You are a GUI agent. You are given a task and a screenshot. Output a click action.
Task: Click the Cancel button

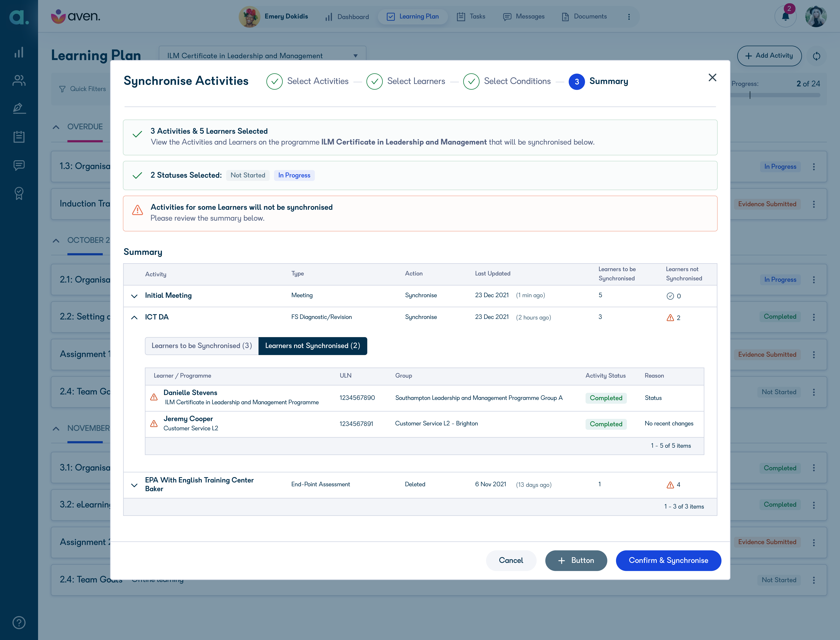pyautogui.click(x=511, y=560)
